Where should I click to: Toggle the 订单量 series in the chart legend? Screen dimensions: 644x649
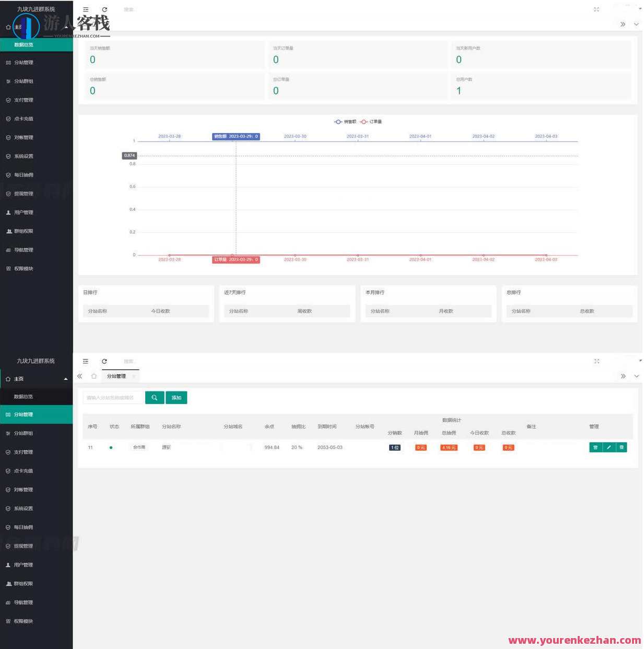click(x=371, y=122)
